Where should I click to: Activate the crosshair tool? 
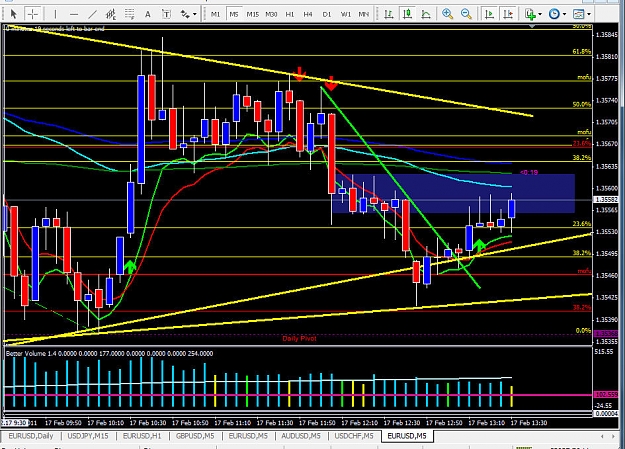(x=33, y=14)
